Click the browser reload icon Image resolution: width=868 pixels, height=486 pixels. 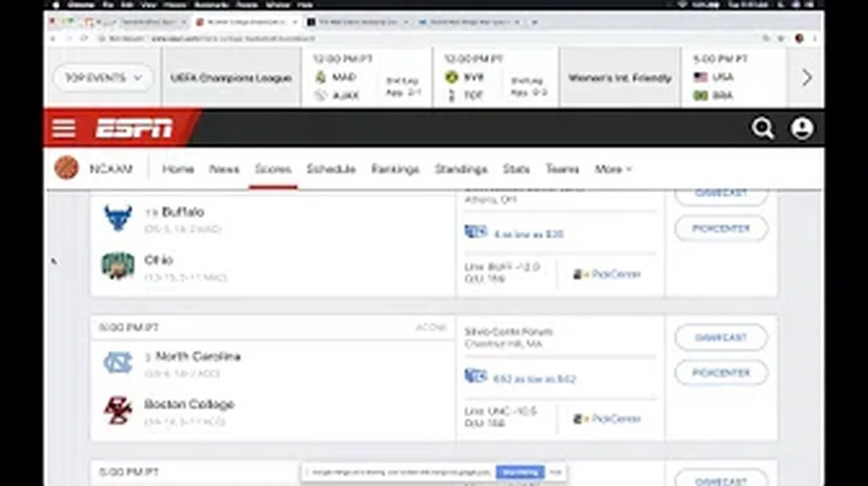[83, 39]
